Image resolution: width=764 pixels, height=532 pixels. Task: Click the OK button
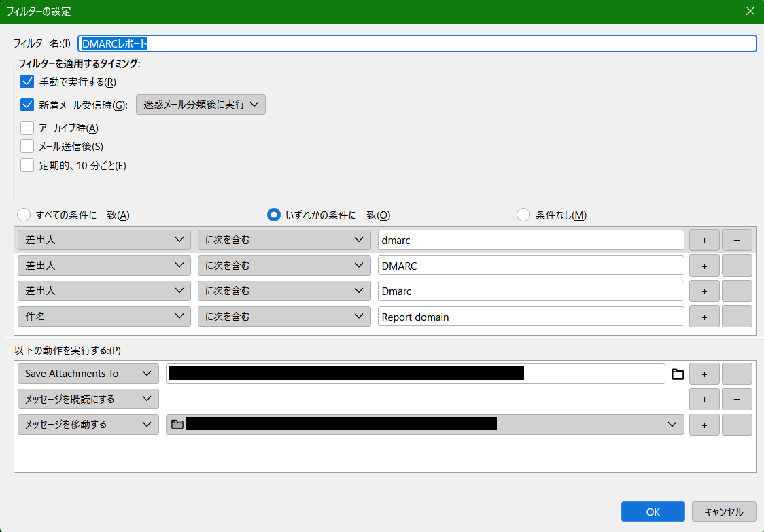click(x=653, y=512)
